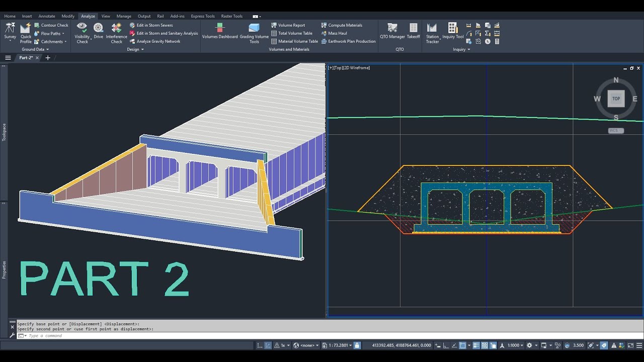644x362 pixels.
Task: Open Edit in Storm and Sanitary Analysis
Action: pyautogui.click(x=164, y=33)
